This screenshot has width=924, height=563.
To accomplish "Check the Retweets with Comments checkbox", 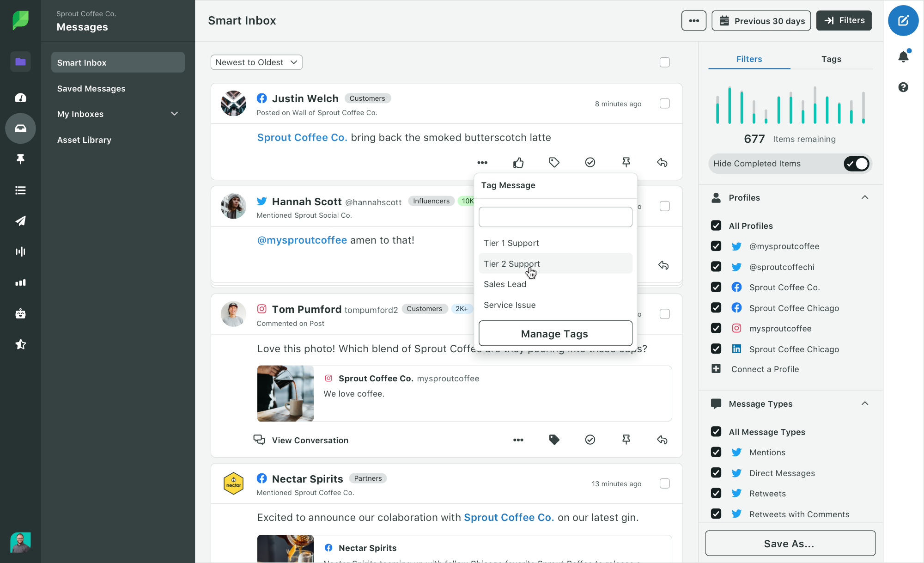I will coord(716,514).
